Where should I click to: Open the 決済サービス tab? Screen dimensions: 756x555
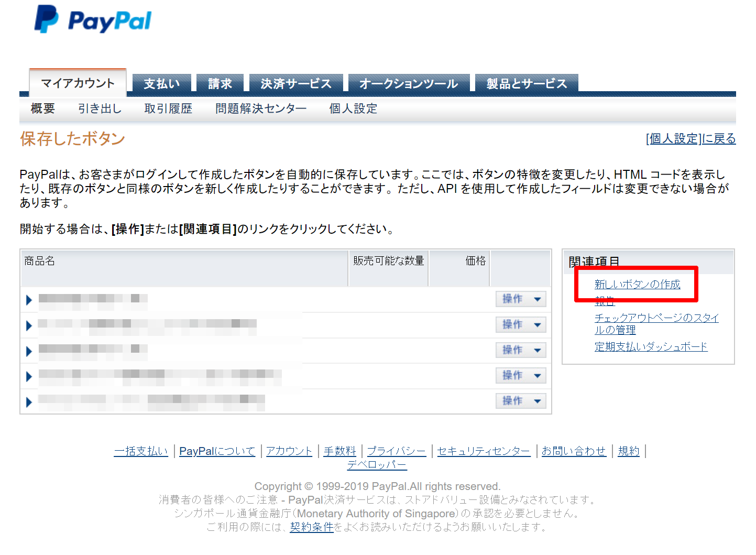pos(296,84)
